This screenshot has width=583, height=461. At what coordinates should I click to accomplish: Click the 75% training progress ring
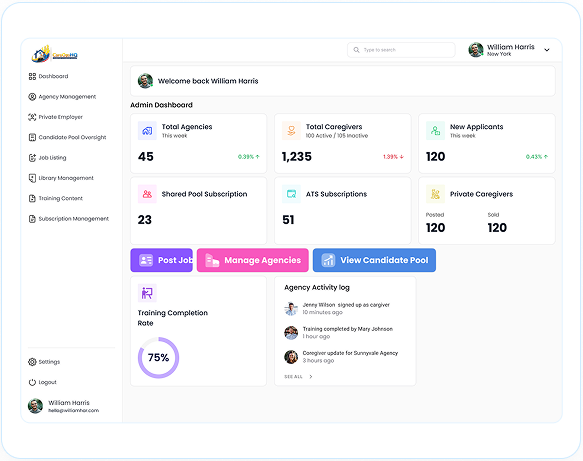[x=158, y=358]
